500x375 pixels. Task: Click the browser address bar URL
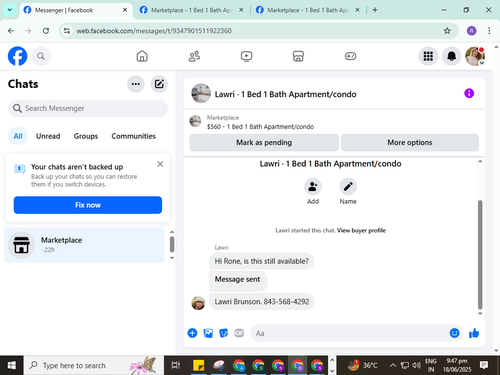tap(154, 31)
